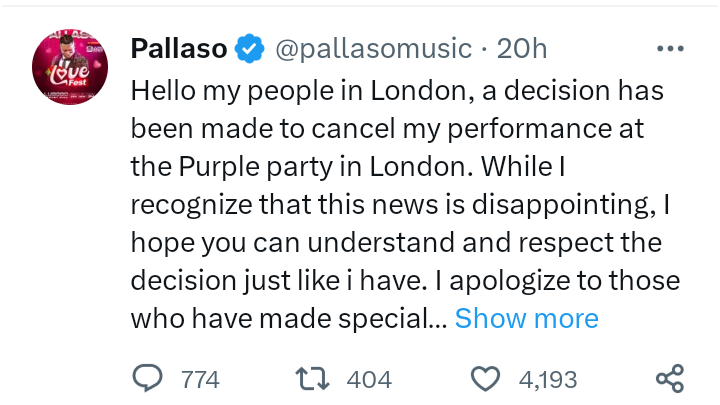The width and height of the screenshot is (720, 405).
Task: Click the share icon
Action: tap(668, 378)
